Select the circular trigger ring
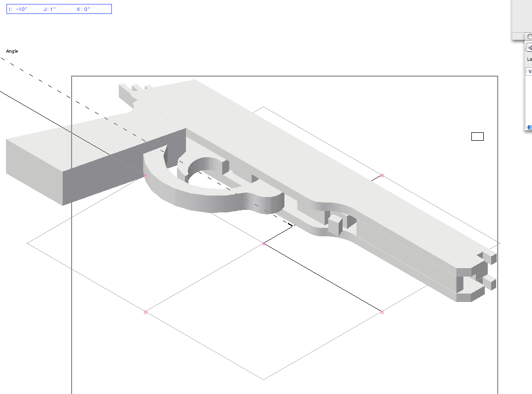532x394 pixels. tap(207, 169)
